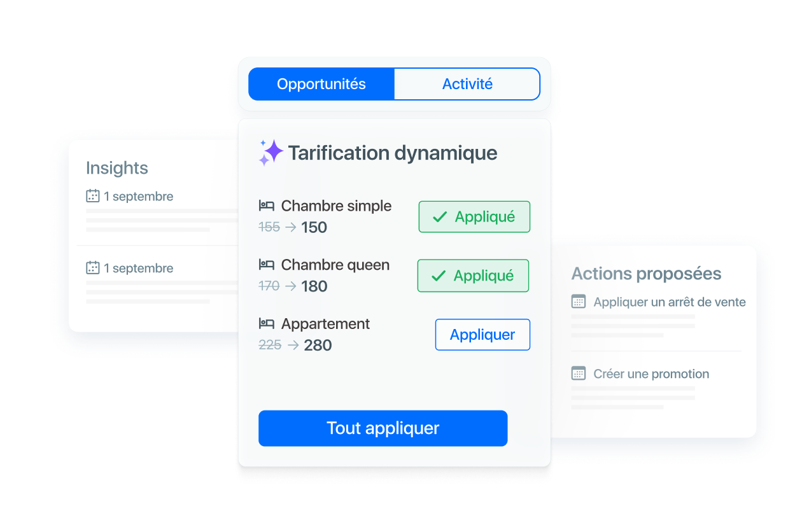Switch to the Opportunités tab
Viewport: 788px width, 532px height.
(x=321, y=84)
